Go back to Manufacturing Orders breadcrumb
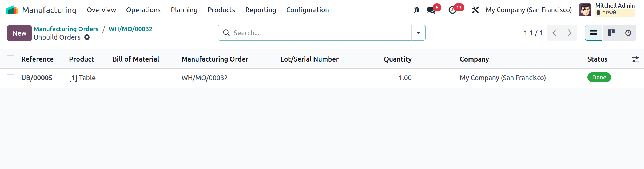The image size is (644, 169). [x=66, y=29]
